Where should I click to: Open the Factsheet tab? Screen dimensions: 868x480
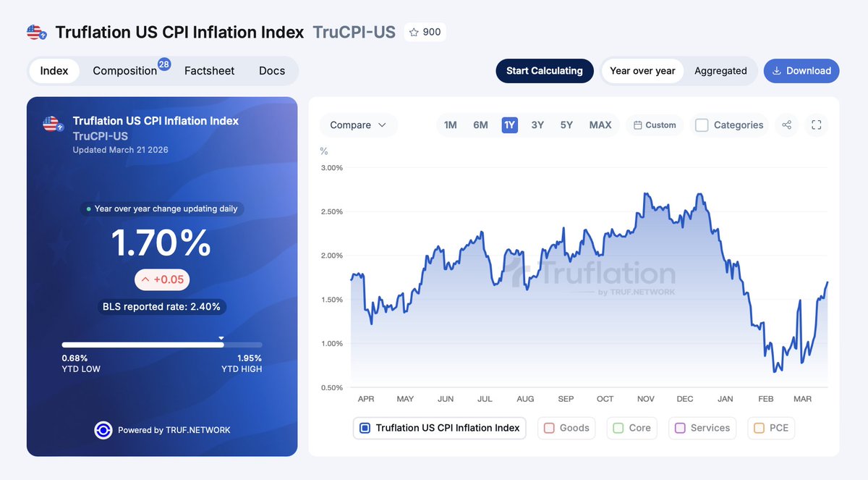pyautogui.click(x=210, y=71)
